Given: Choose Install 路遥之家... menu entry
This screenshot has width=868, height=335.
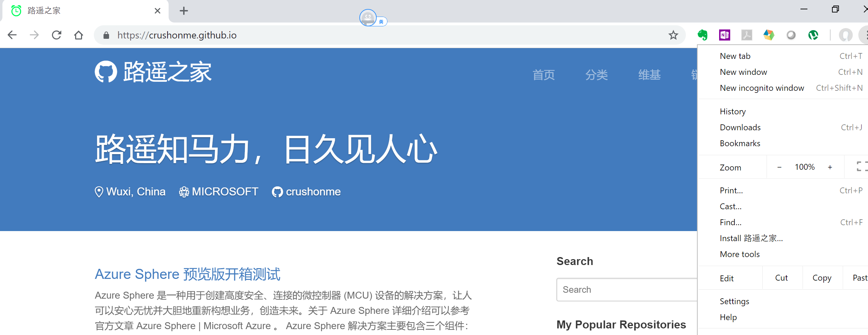Looking at the screenshot, I should [x=783, y=238].
